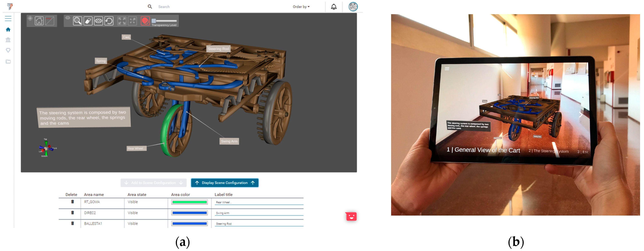The width and height of the screenshot is (644, 251).
Task: Click the green RT_GOMA area color swatch
Action: coord(189,202)
